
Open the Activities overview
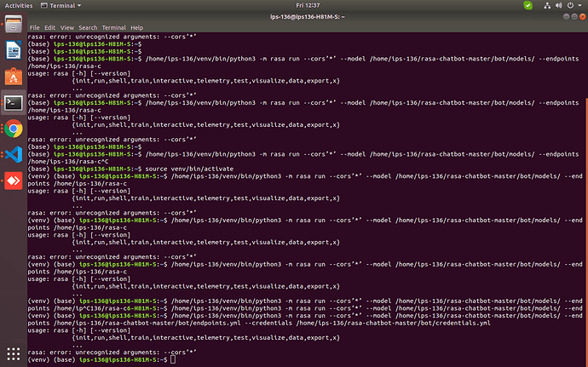coord(19,6)
